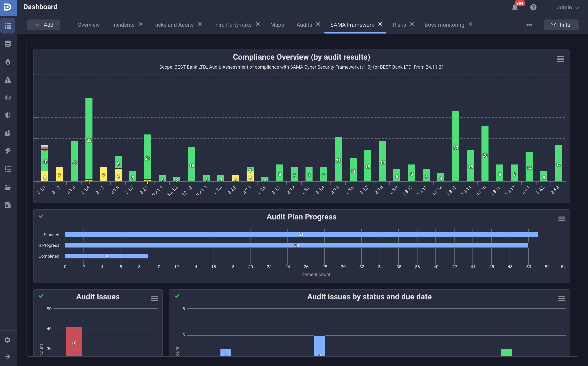This screenshot has height=366, width=588.
Task: Click the Add button
Action: pos(44,25)
